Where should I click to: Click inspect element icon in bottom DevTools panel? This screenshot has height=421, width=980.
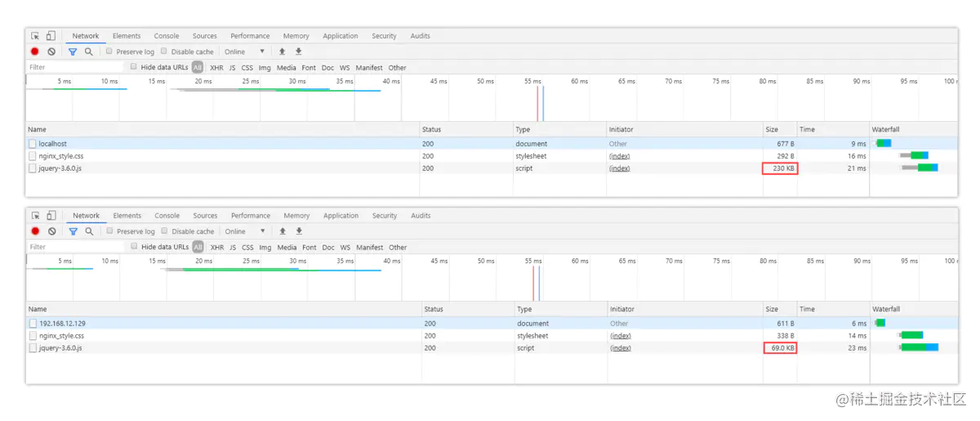(36, 216)
